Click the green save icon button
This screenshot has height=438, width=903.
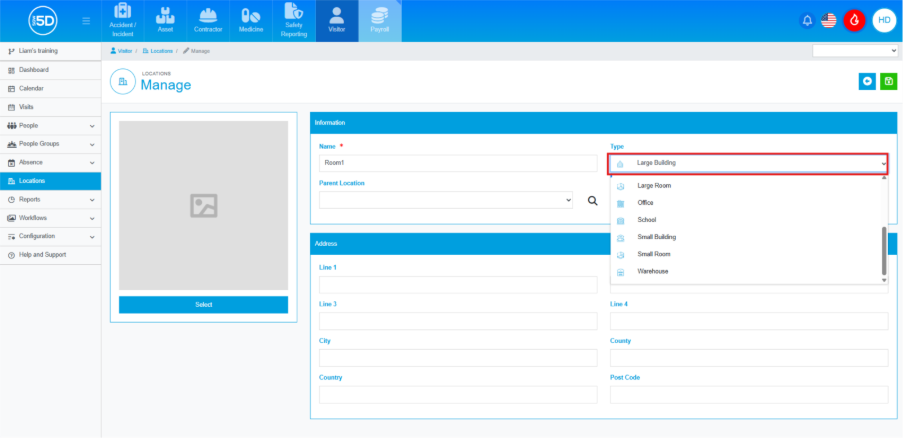[888, 82]
